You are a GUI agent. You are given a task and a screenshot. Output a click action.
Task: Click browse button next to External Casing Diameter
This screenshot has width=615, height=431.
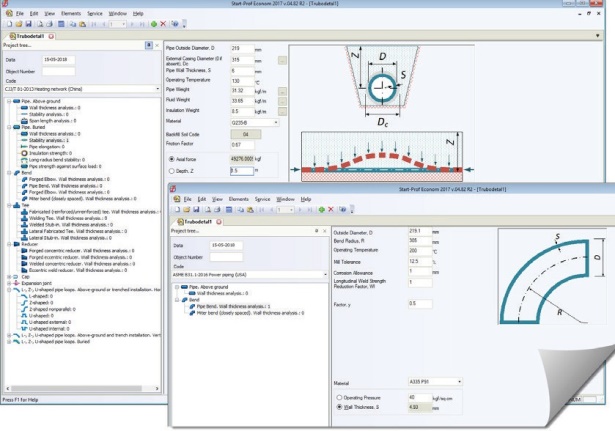tap(282, 61)
